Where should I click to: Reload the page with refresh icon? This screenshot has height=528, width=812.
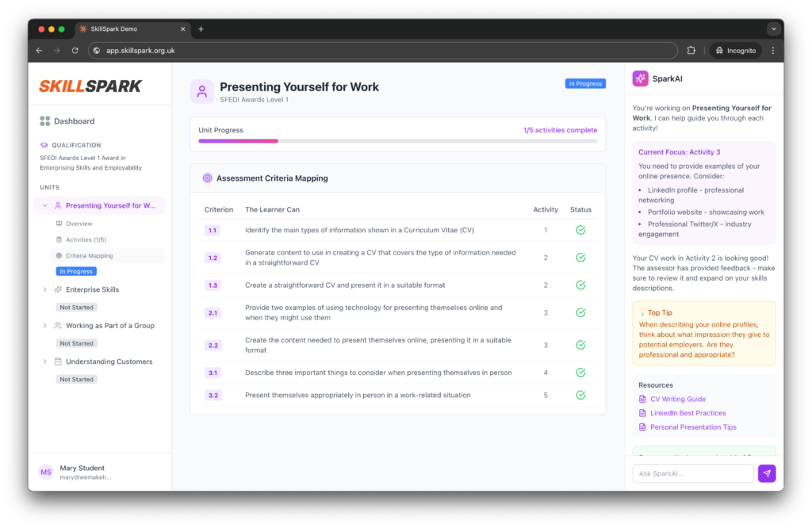point(75,51)
